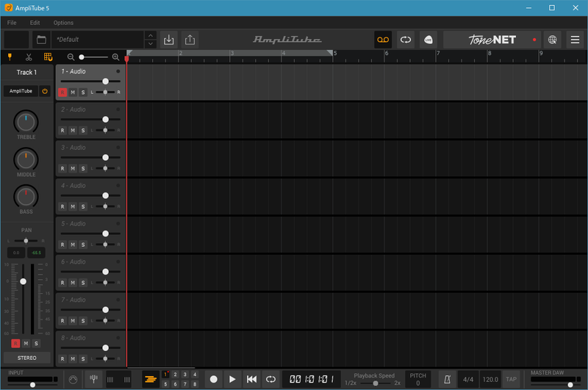Mute the 1 - Audio track
The width and height of the screenshot is (588, 390).
coord(73,92)
